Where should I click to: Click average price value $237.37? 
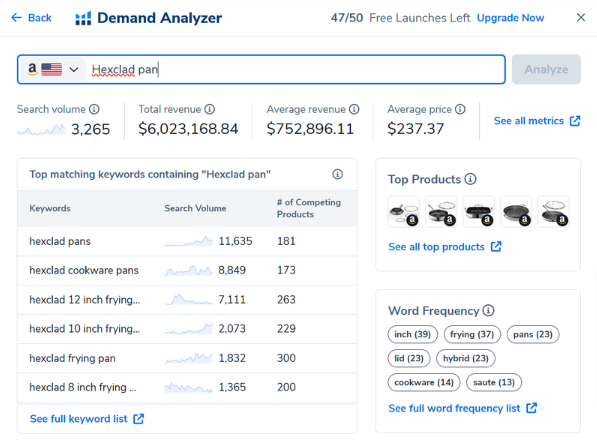pyautogui.click(x=416, y=129)
